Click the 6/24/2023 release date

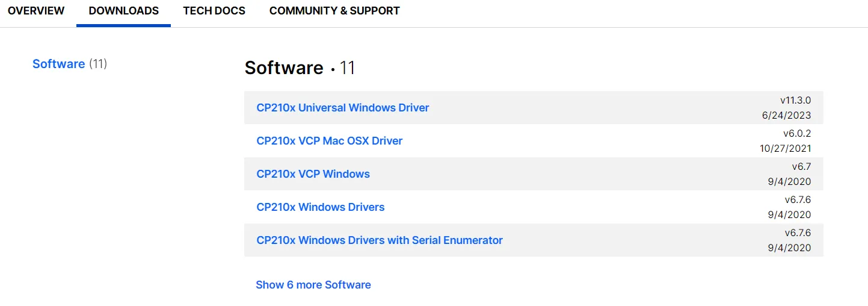tap(786, 116)
